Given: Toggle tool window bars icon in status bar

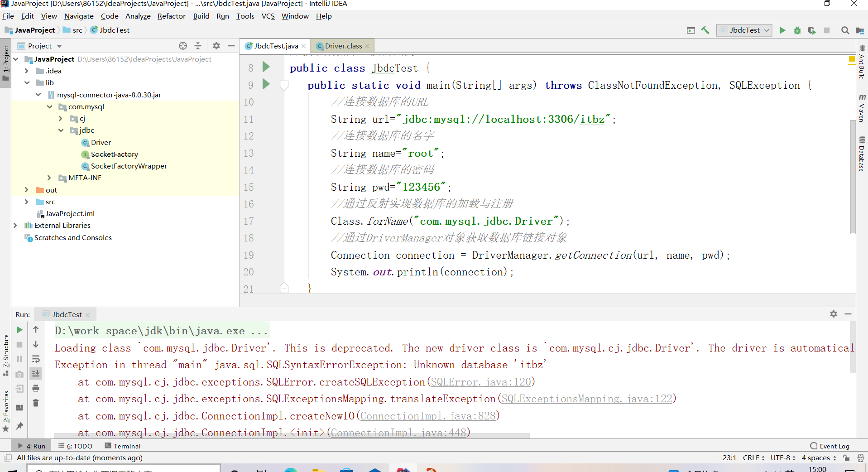Looking at the screenshot, I should (8, 458).
